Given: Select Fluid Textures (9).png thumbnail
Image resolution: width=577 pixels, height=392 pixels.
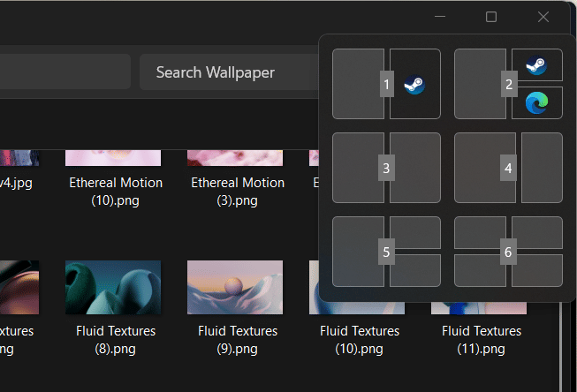Looking at the screenshot, I should click(x=235, y=287).
